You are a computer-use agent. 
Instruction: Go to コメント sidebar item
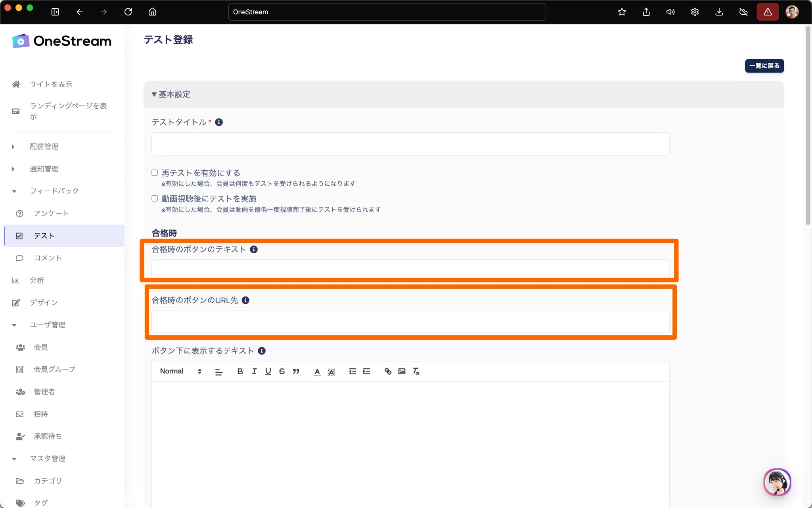(x=48, y=258)
